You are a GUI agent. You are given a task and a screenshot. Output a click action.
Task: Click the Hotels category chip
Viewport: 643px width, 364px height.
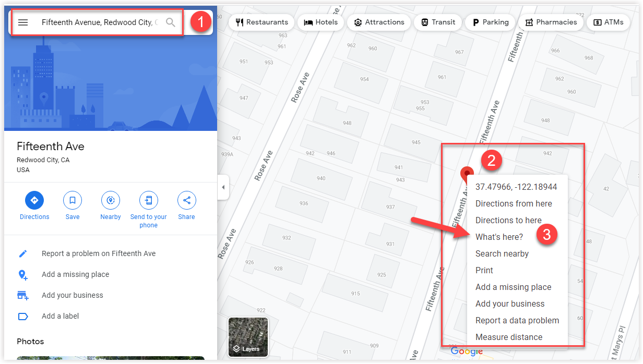pos(320,22)
